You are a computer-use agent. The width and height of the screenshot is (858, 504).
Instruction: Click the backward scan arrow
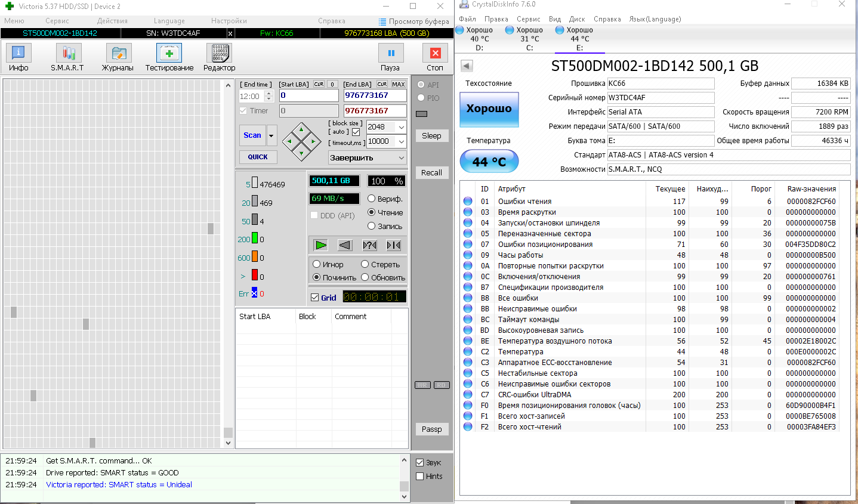pyautogui.click(x=345, y=245)
